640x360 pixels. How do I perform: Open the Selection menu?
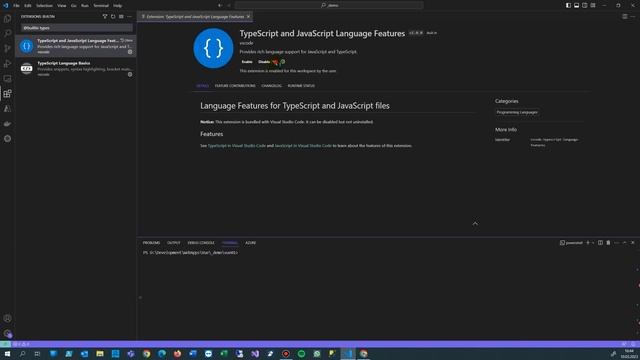point(44,6)
